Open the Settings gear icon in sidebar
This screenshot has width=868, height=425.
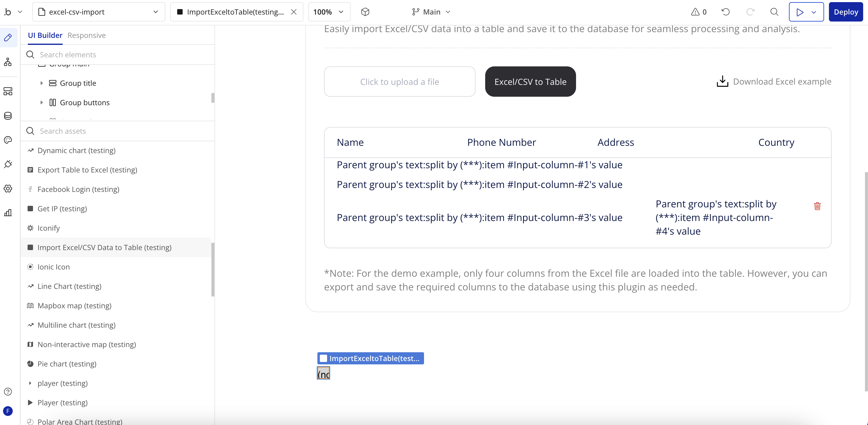click(x=8, y=189)
